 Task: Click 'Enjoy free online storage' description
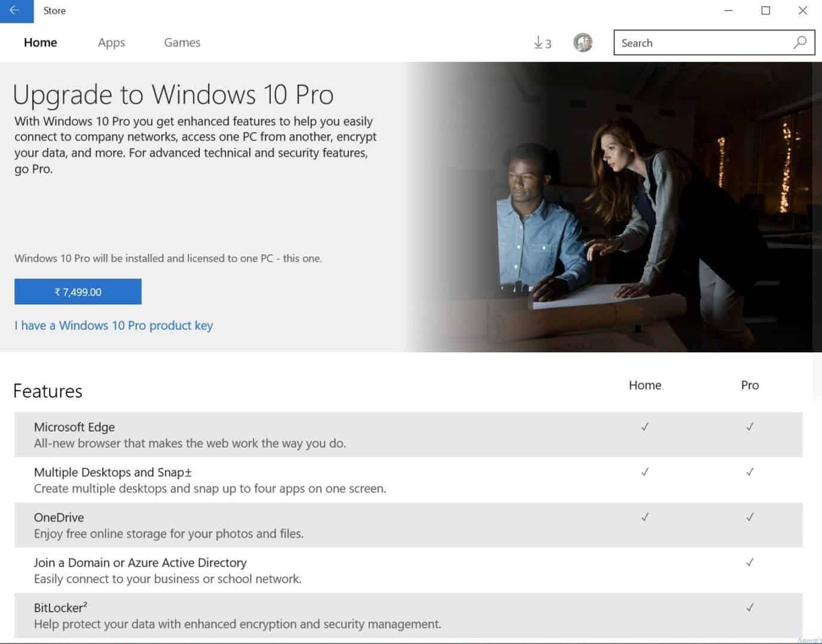point(169,534)
